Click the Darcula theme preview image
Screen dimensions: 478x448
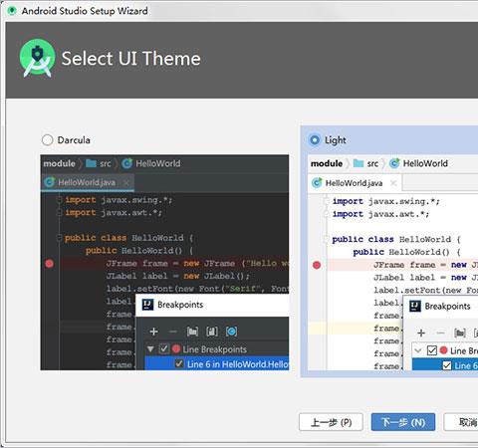(x=164, y=262)
